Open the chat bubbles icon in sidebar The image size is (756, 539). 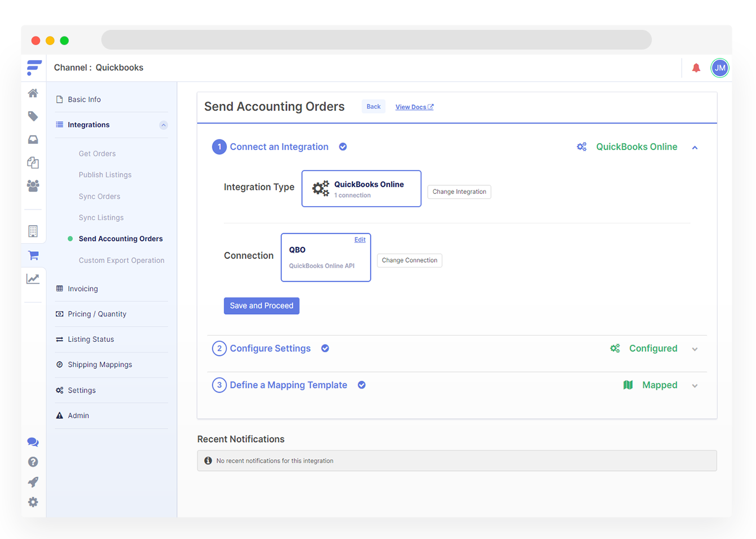point(33,442)
